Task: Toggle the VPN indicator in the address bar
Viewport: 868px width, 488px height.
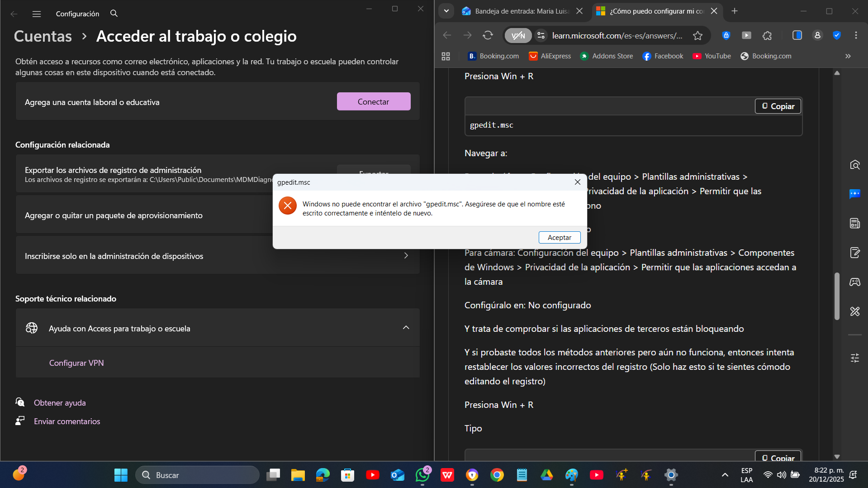Action: coord(518,35)
